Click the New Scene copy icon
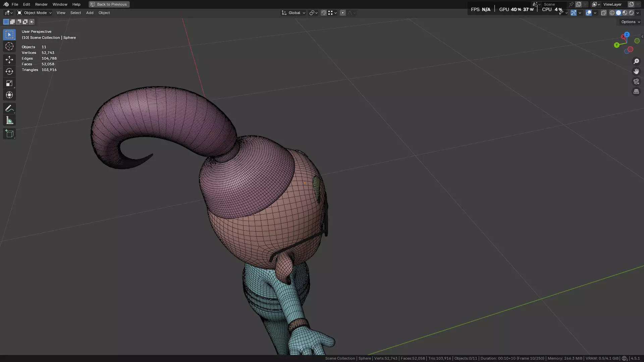Image resolution: width=644 pixels, height=362 pixels. click(x=579, y=4)
